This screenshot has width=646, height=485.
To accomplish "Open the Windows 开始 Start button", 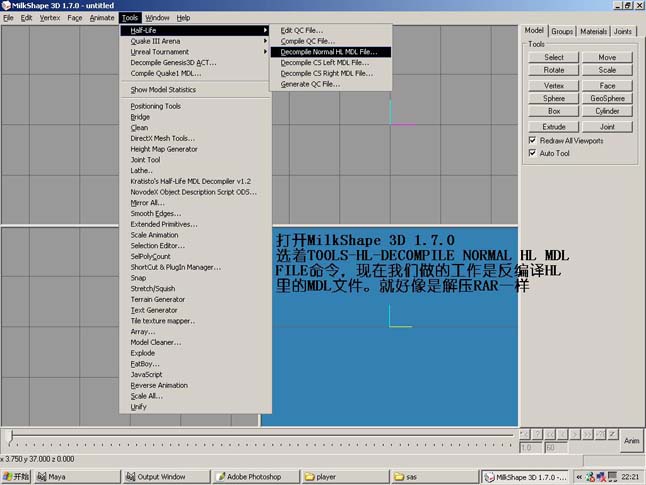I will pyautogui.click(x=16, y=476).
